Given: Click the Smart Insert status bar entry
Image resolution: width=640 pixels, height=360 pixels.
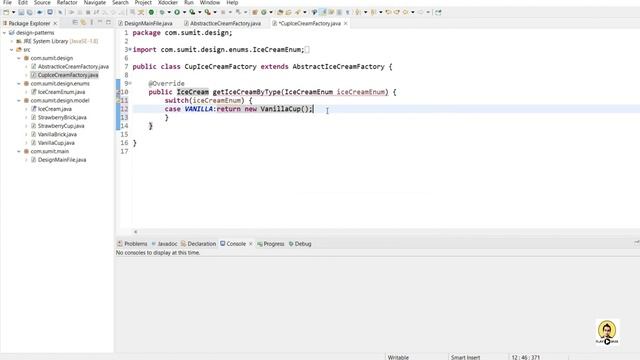Looking at the screenshot, I should click(465, 357).
